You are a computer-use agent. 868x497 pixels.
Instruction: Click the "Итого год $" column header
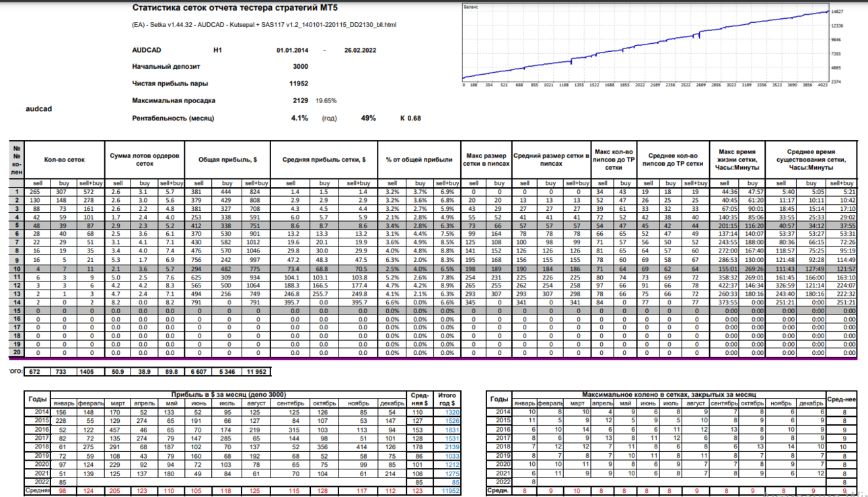click(x=446, y=398)
